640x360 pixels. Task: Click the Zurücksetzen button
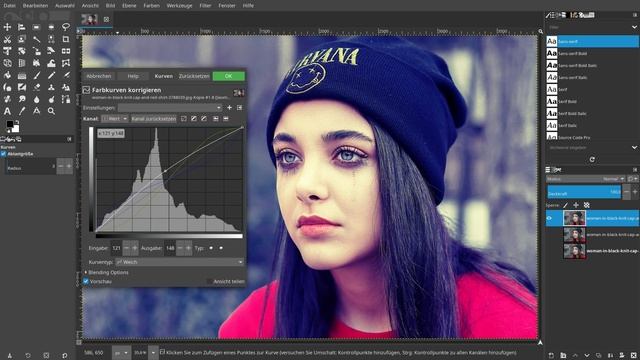194,76
